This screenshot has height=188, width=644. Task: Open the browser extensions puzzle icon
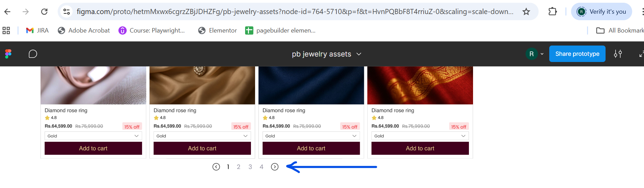click(552, 12)
